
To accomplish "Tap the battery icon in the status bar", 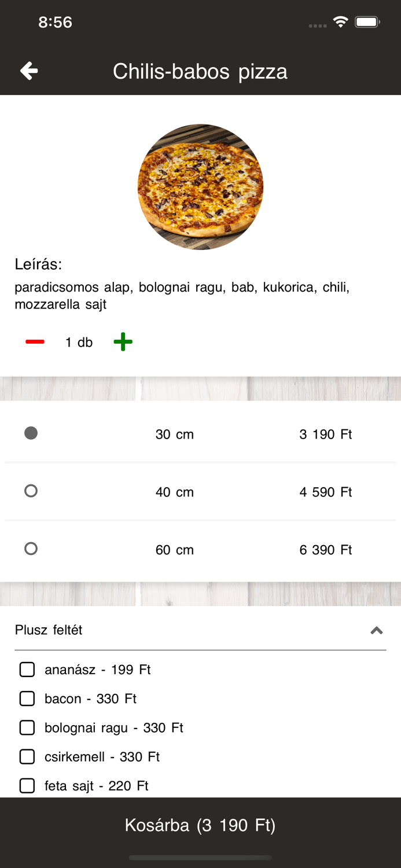I will [x=367, y=21].
